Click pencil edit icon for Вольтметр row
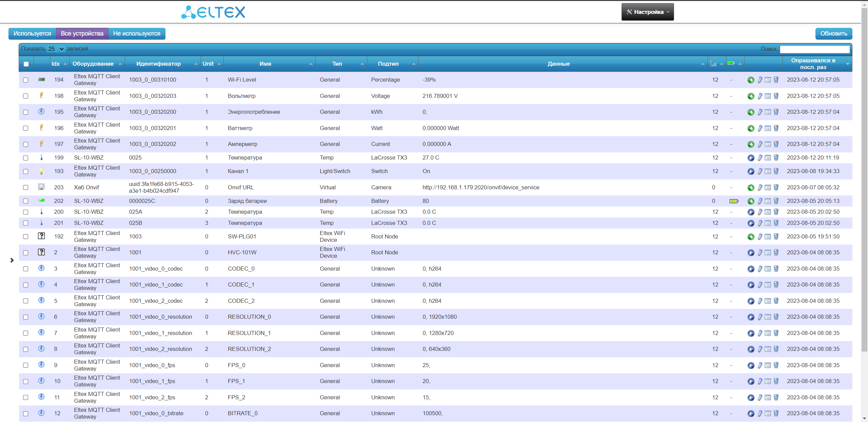Image resolution: width=868 pixels, height=422 pixels. [x=760, y=96]
